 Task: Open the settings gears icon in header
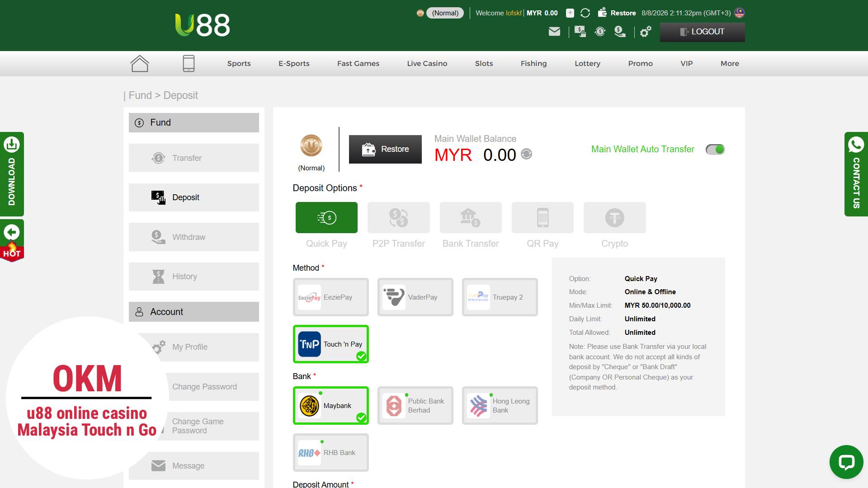point(646,32)
